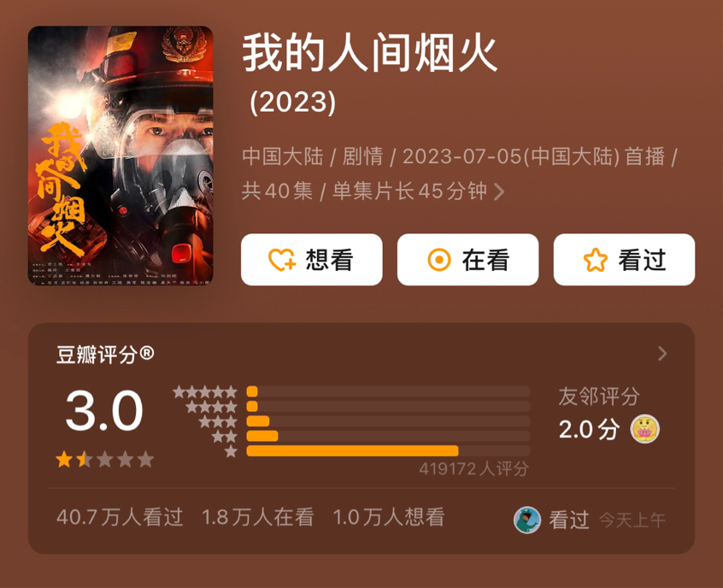Tap the star icon on 看过

(x=596, y=260)
